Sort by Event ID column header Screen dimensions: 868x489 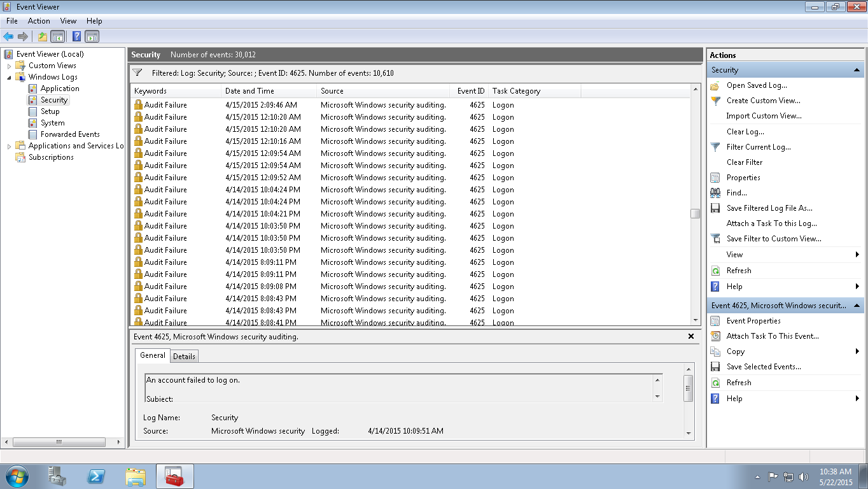tap(469, 91)
